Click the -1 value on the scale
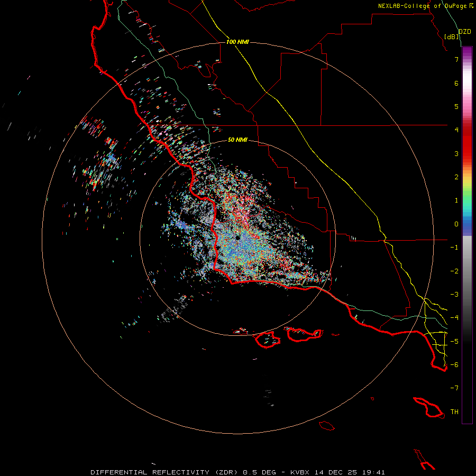Image resolution: width=476 pixels, height=476 pixels. coord(454,248)
